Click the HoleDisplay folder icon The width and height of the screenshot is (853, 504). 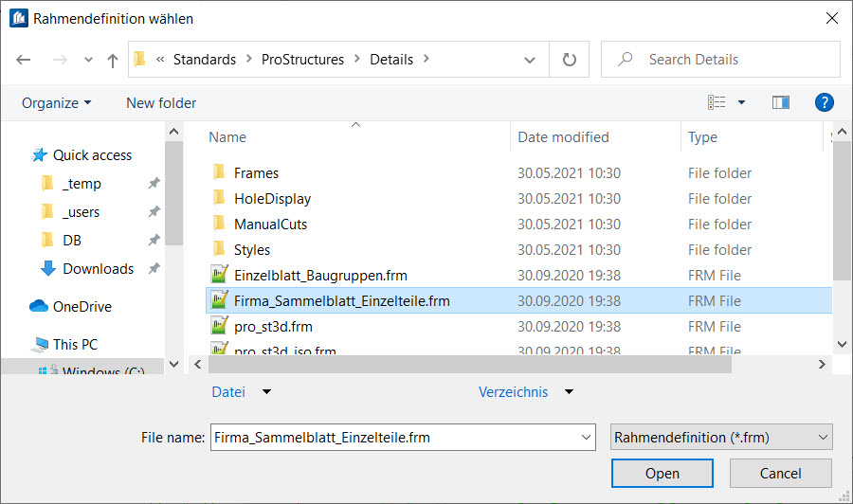pyautogui.click(x=219, y=198)
